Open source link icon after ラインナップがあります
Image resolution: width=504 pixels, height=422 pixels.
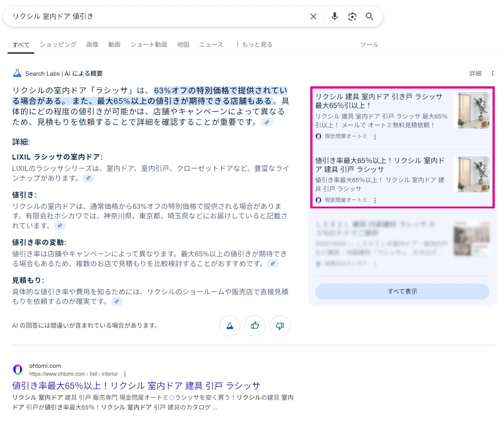click(x=88, y=178)
